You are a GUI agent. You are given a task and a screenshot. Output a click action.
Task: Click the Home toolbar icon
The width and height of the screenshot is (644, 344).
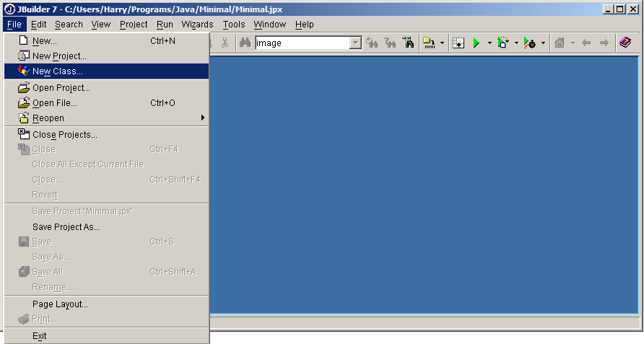(x=560, y=43)
